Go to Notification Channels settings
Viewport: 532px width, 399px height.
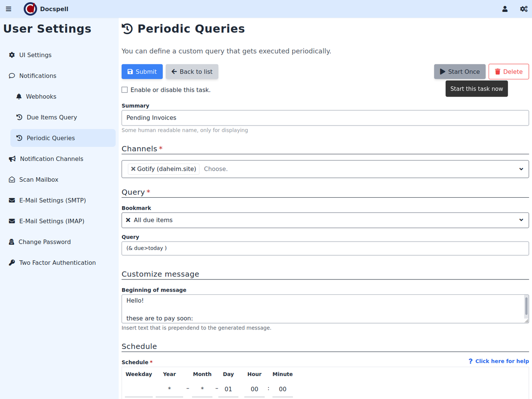pos(51,159)
